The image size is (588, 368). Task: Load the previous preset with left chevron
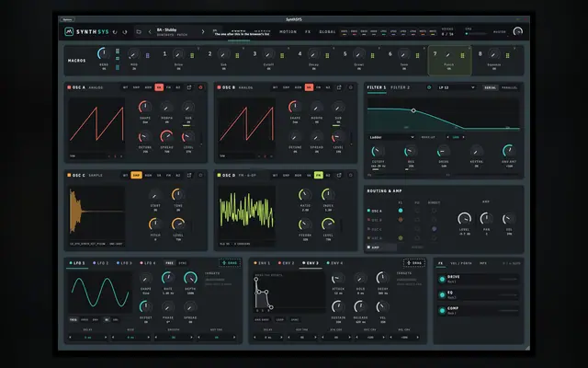150,32
